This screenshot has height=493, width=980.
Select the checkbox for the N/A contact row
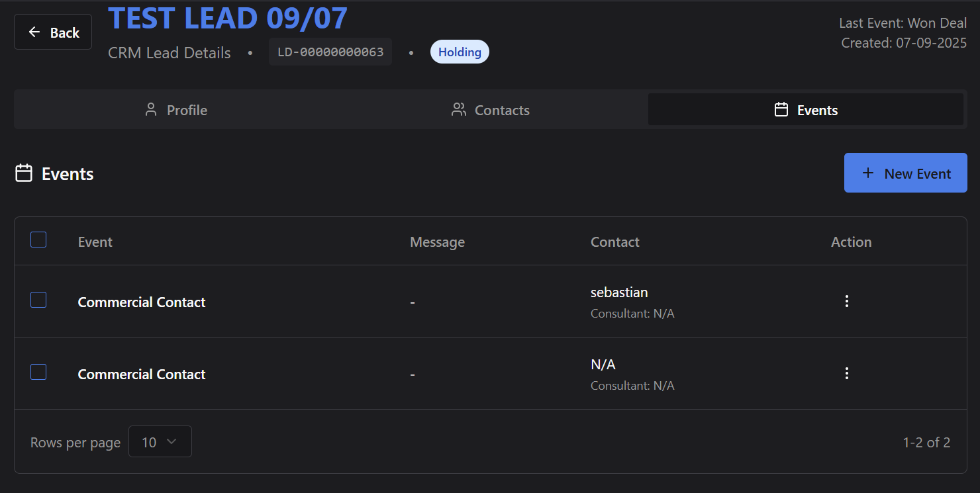[38, 373]
